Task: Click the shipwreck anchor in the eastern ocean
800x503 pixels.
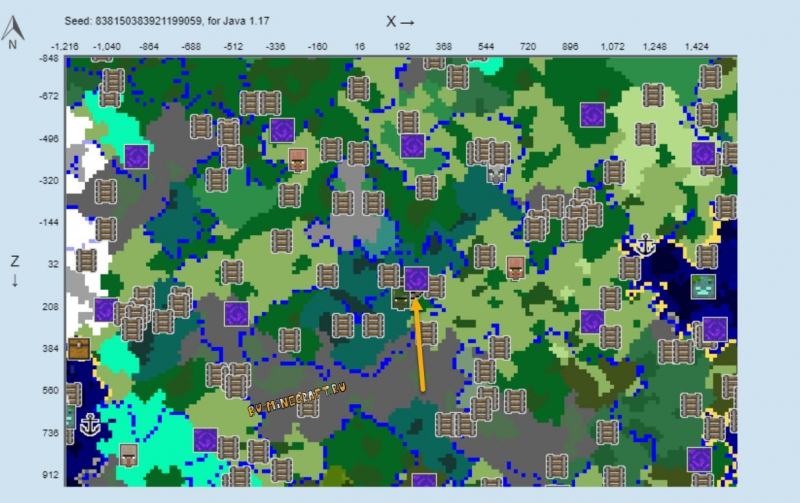Action: click(645, 246)
